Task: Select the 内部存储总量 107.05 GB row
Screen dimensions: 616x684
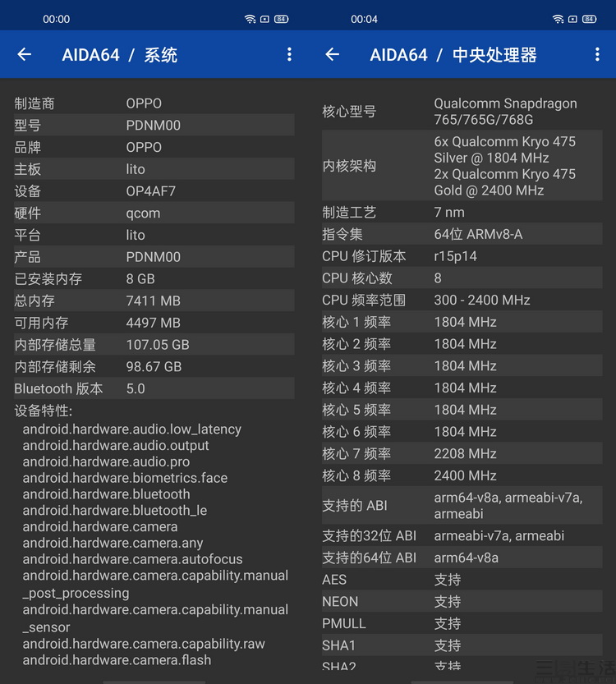Action: click(154, 345)
